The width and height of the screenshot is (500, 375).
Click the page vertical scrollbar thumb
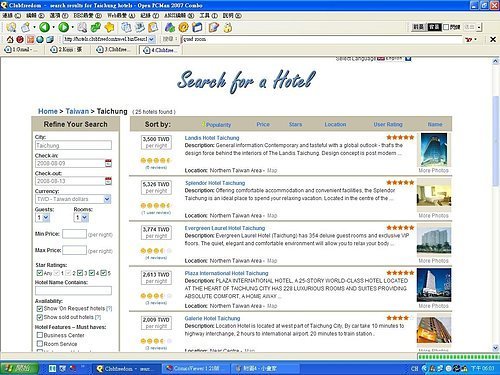(x=496, y=142)
